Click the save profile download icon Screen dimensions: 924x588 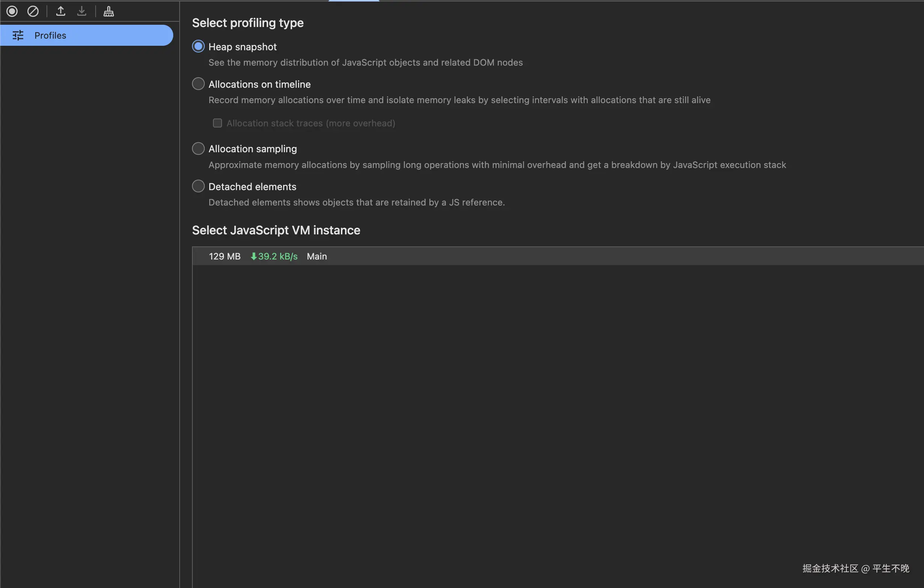(81, 12)
